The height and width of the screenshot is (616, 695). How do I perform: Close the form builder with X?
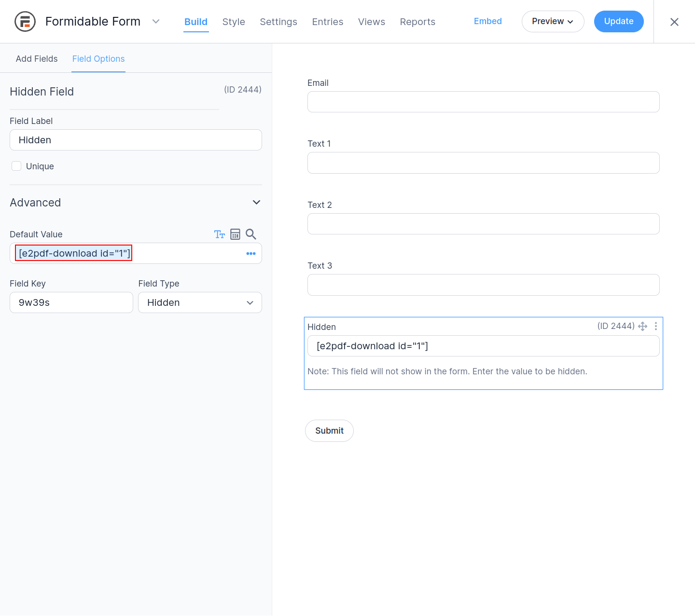point(674,22)
